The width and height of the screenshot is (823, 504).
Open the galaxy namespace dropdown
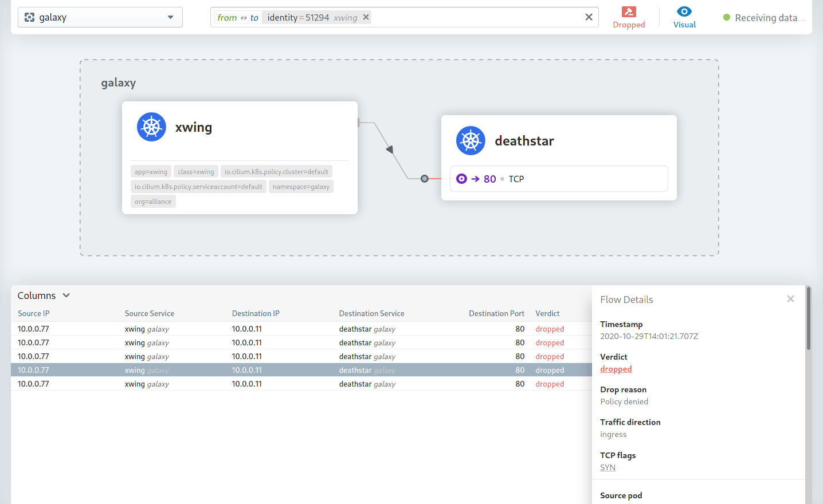[x=100, y=17]
